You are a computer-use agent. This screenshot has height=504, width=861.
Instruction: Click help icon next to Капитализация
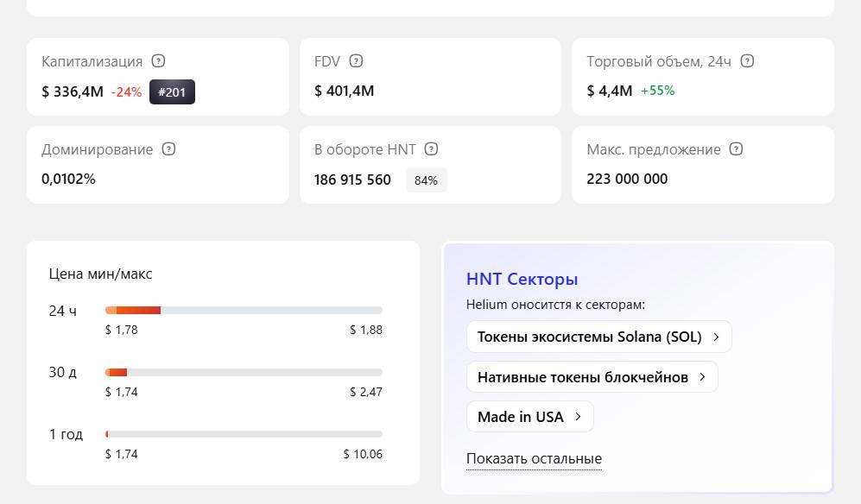(x=158, y=61)
